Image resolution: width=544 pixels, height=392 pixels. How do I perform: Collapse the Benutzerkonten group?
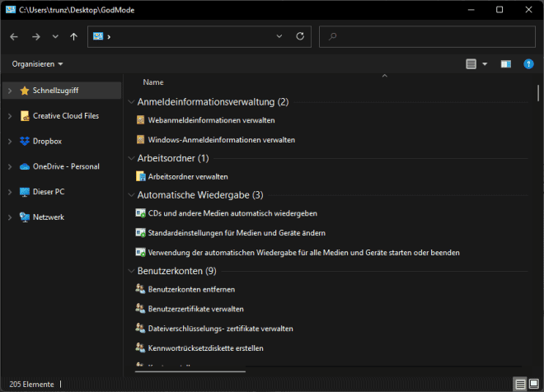coord(131,270)
